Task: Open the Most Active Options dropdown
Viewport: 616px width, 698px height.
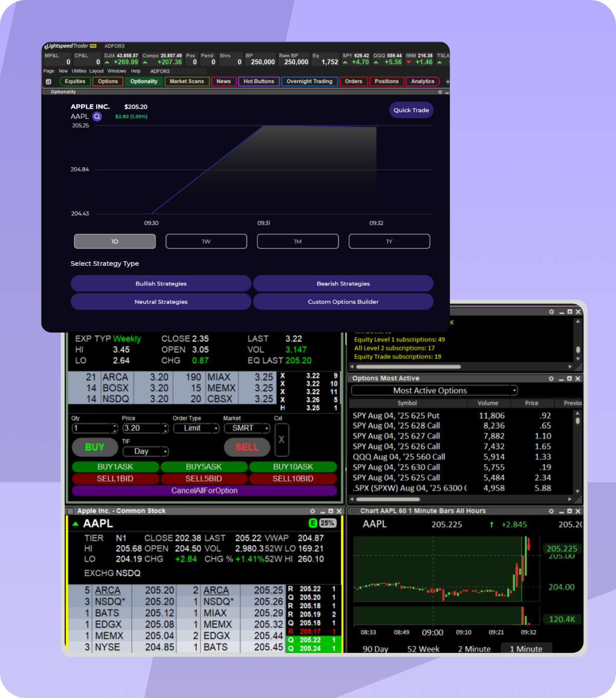Action: (x=434, y=391)
